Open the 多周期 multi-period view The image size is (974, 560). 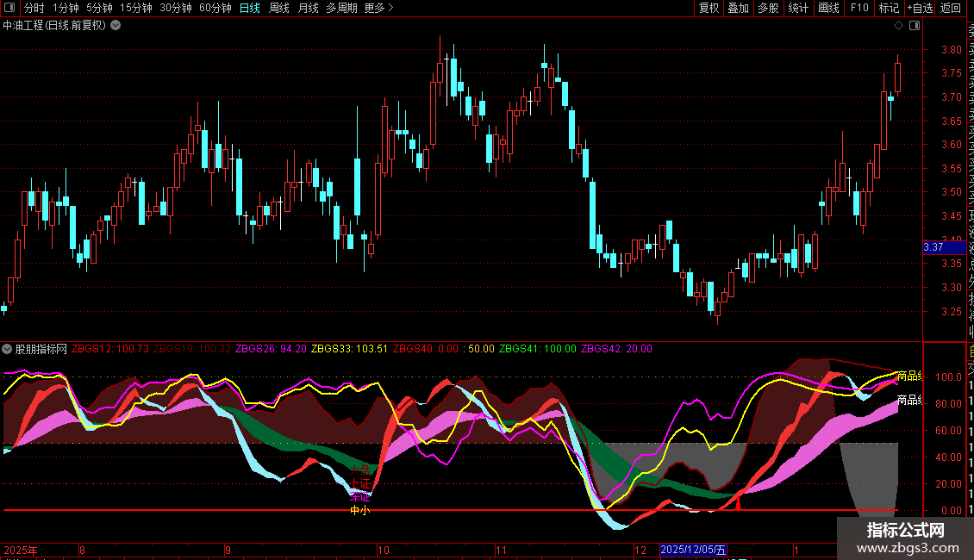341,8
